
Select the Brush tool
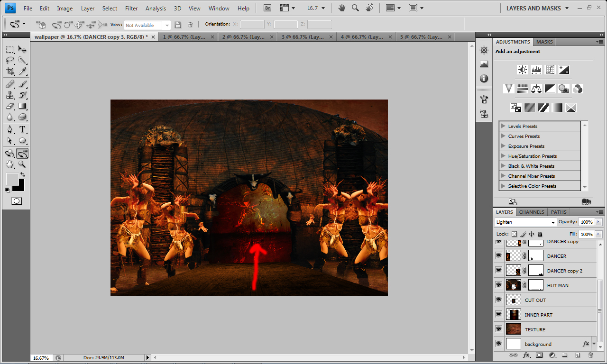coord(22,84)
